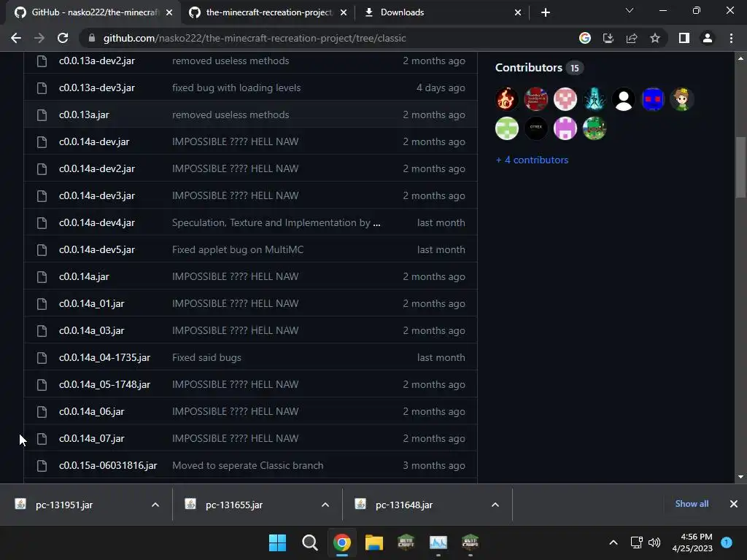Image resolution: width=747 pixels, height=560 pixels.
Task: Open the clock and date panel
Action: coord(692,542)
